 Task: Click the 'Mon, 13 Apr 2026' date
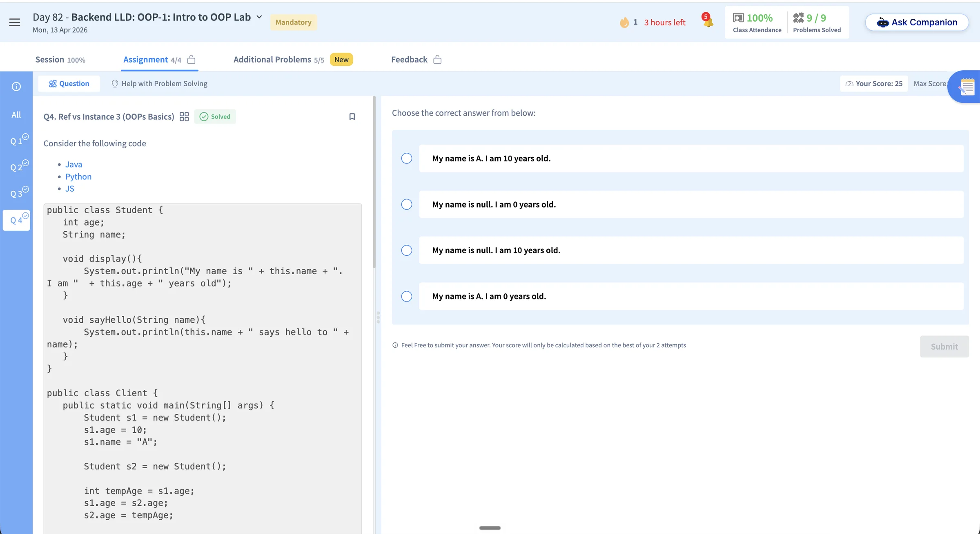click(x=60, y=30)
